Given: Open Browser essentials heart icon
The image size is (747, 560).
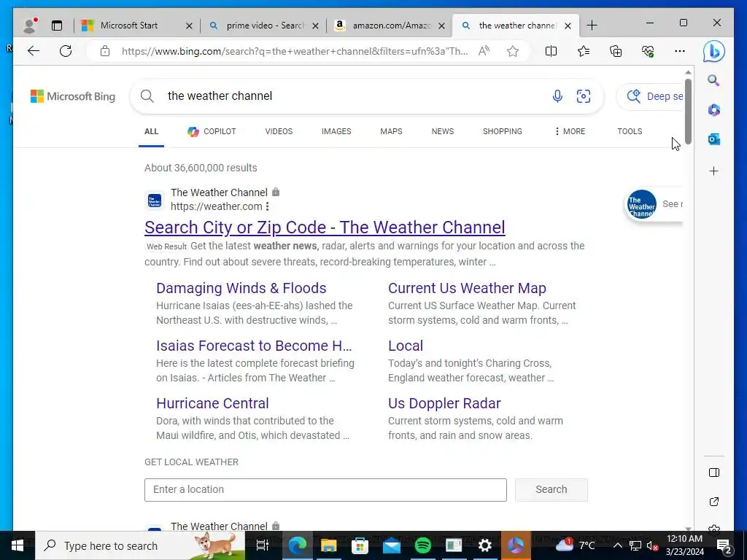Looking at the screenshot, I should click(x=648, y=51).
